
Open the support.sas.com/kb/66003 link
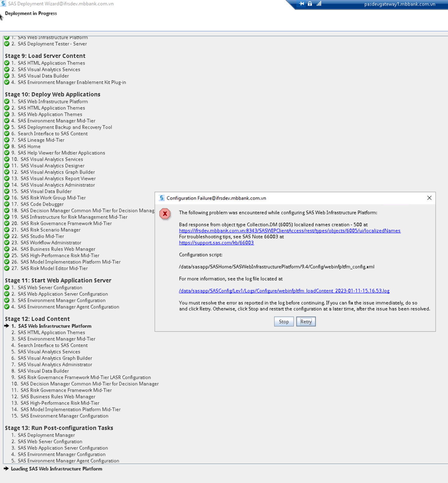tap(216, 243)
